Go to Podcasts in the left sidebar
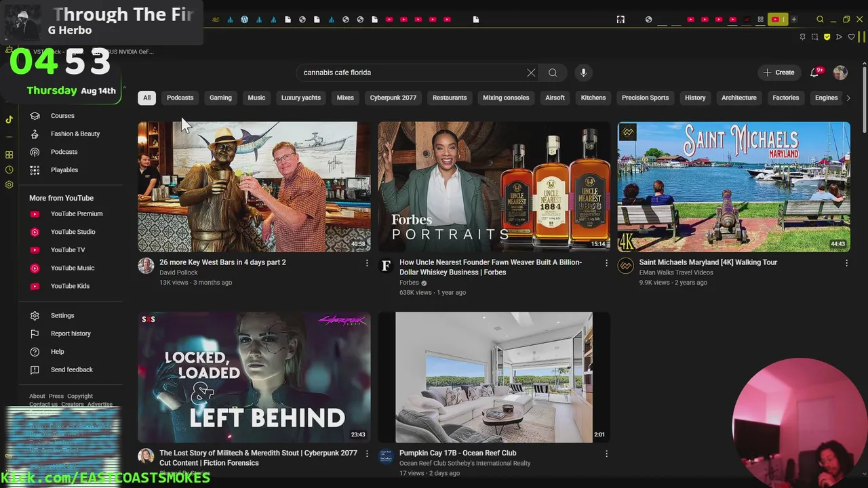 pos(64,152)
